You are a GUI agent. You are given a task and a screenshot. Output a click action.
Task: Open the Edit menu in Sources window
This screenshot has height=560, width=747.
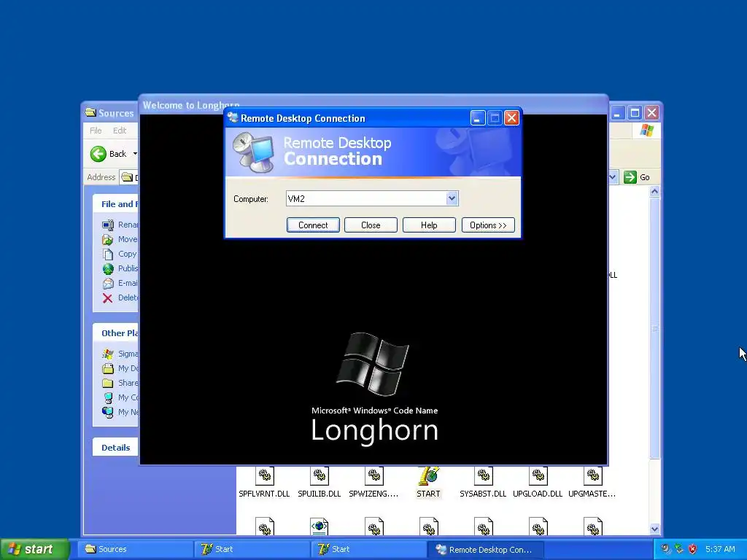(120, 131)
